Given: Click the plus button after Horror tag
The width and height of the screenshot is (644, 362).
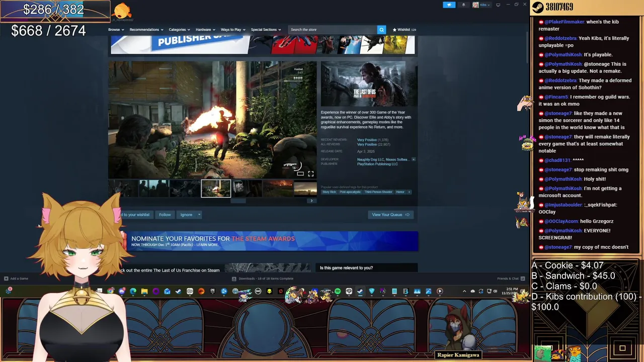Looking at the screenshot, I should (409, 192).
